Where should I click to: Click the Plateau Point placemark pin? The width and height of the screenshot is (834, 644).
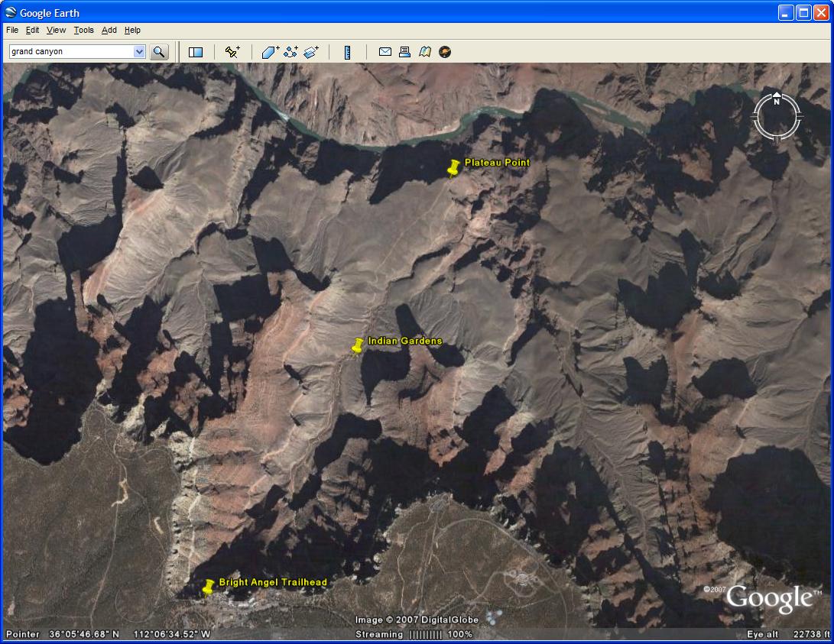pyautogui.click(x=453, y=167)
